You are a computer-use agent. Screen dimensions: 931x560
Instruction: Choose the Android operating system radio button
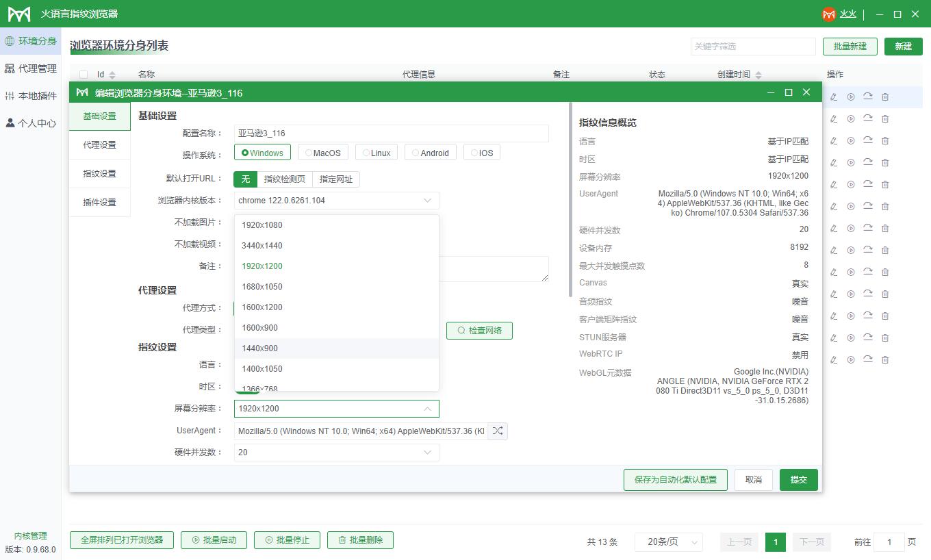(x=430, y=153)
